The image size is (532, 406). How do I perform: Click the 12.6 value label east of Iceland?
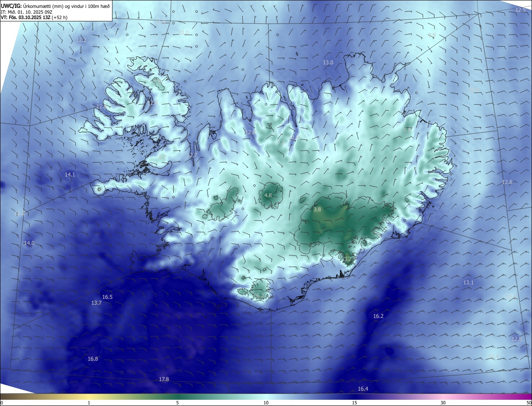pos(507,182)
